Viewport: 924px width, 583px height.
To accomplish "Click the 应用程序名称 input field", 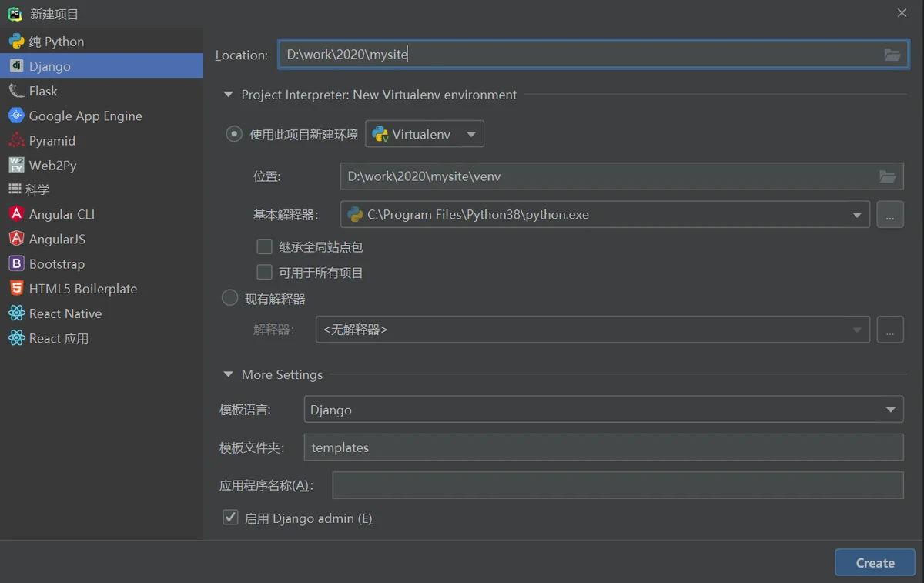I will pos(618,485).
